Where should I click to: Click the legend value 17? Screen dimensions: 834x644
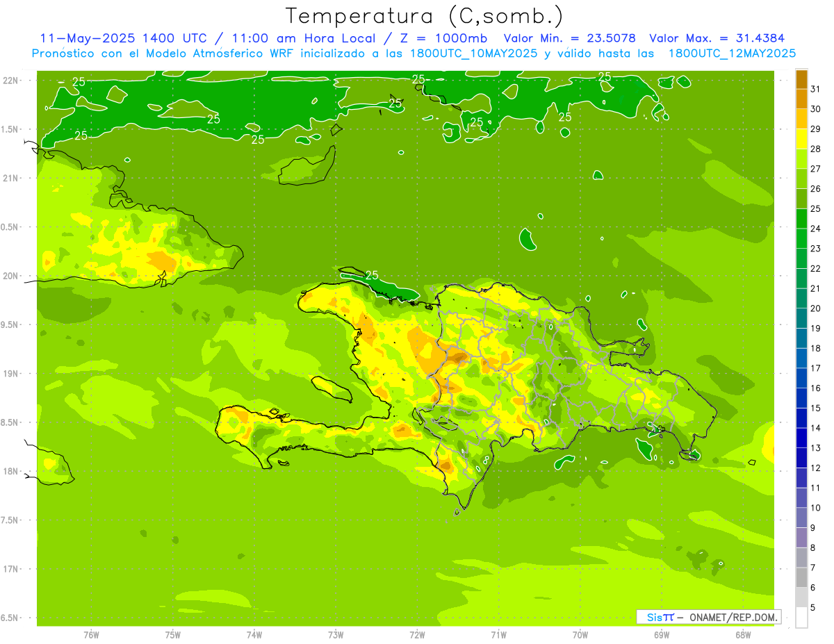[x=815, y=368]
